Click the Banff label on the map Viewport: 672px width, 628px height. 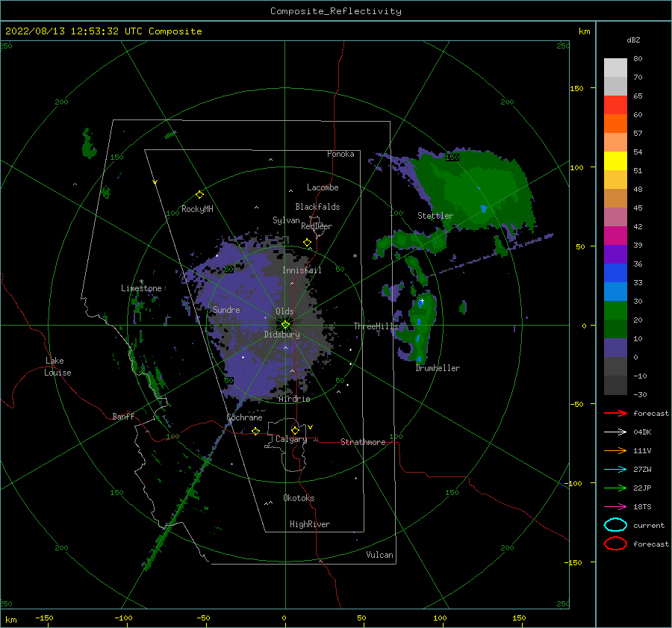click(x=123, y=416)
